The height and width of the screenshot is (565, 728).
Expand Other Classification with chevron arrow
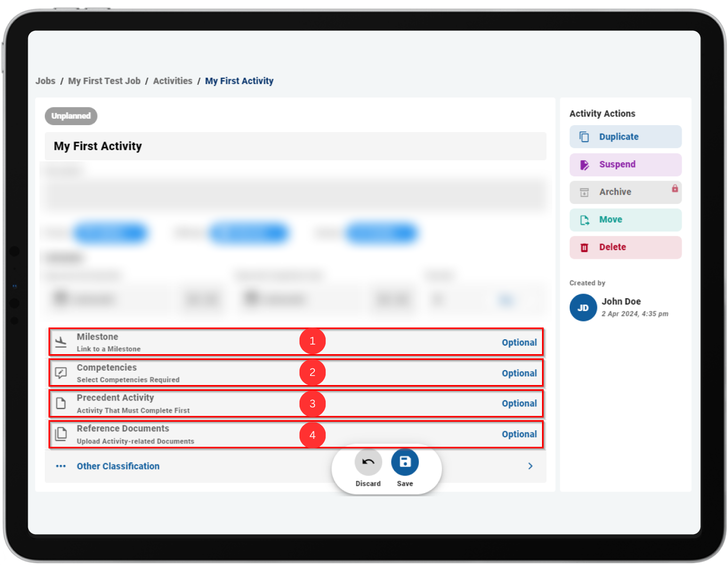tap(530, 466)
